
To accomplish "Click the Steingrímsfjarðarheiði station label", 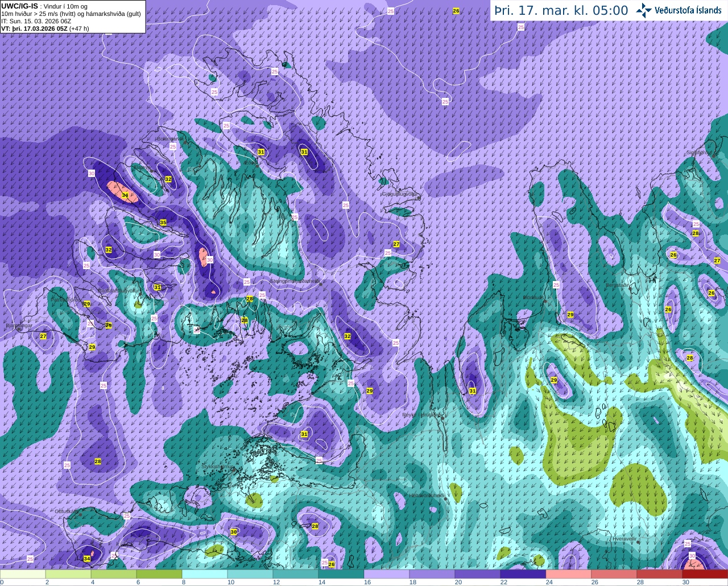I will point(294,281).
